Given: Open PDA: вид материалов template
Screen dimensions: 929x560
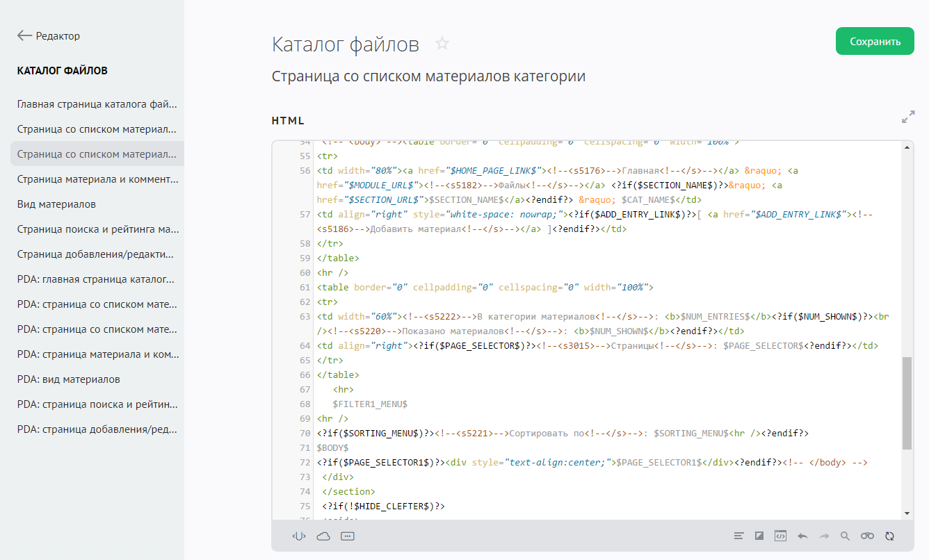Looking at the screenshot, I should point(69,379).
